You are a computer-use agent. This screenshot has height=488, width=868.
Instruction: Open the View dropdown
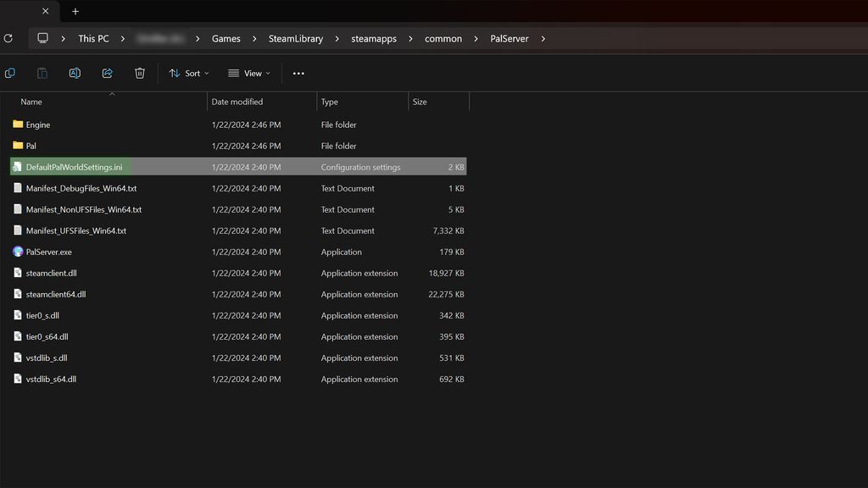point(248,73)
